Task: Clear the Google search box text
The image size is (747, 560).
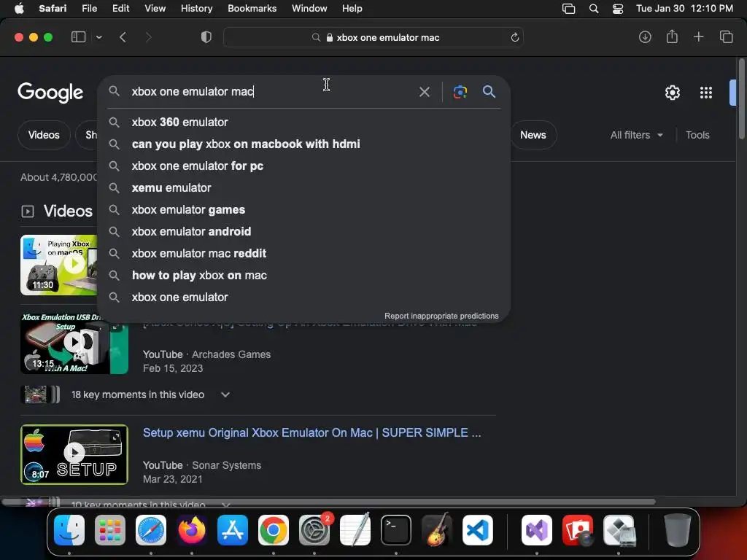Action: click(x=424, y=92)
